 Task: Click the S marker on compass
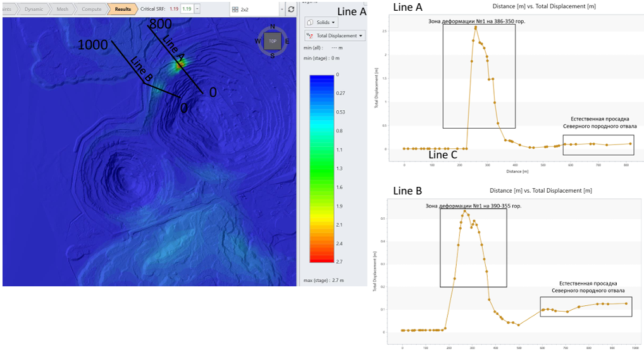click(272, 56)
